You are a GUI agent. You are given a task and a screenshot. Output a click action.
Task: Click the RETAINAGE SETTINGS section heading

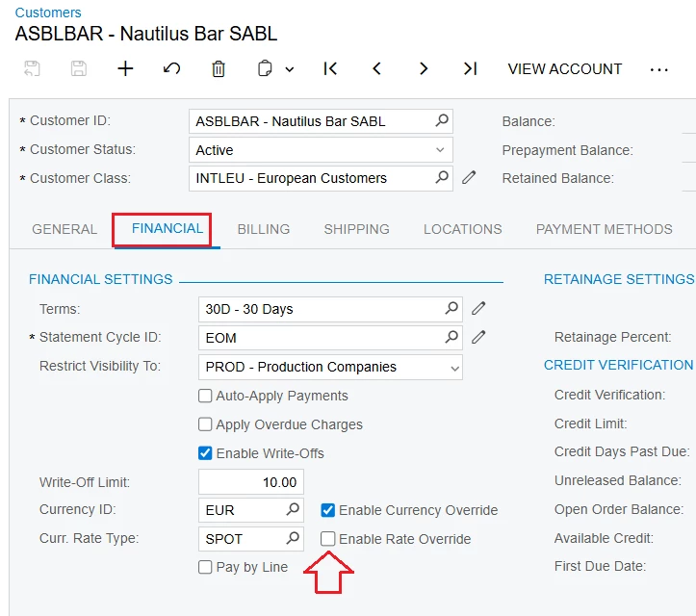[619, 279]
